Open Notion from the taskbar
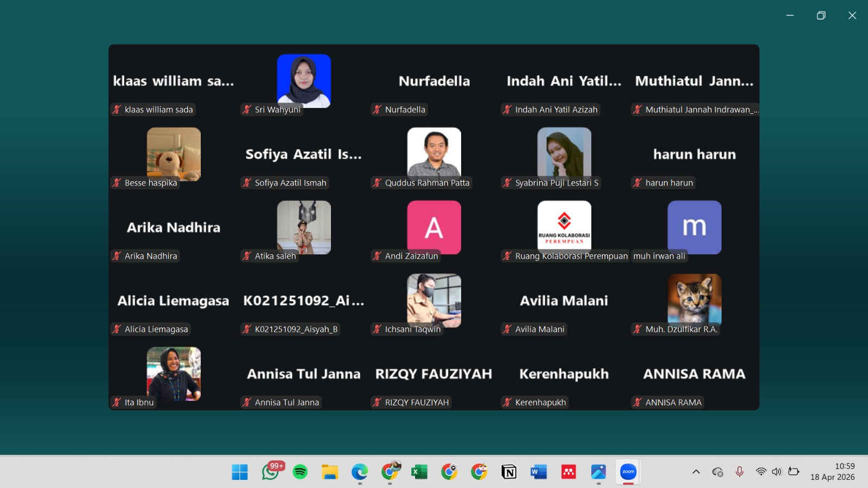Viewport: 868px width, 488px height. click(x=509, y=472)
